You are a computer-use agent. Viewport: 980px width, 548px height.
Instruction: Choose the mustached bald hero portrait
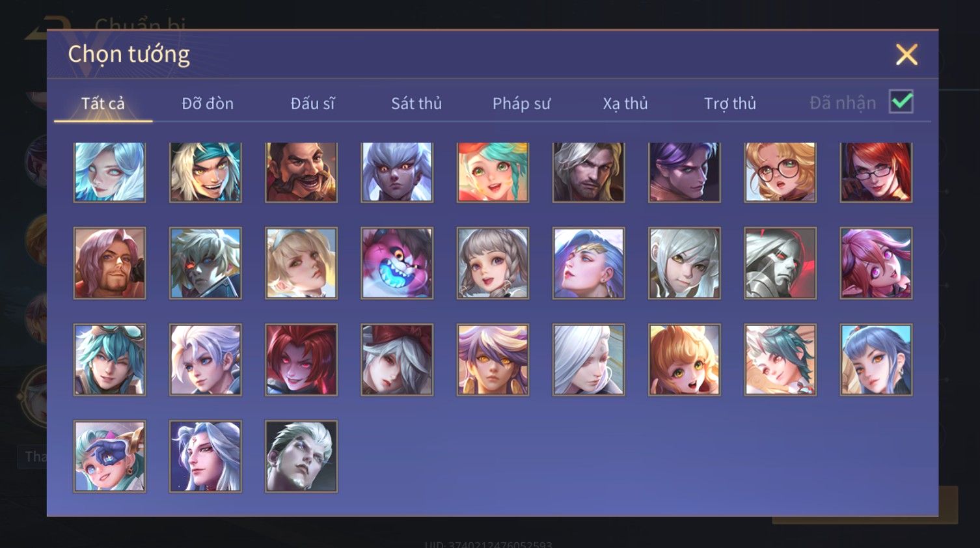click(x=301, y=172)
